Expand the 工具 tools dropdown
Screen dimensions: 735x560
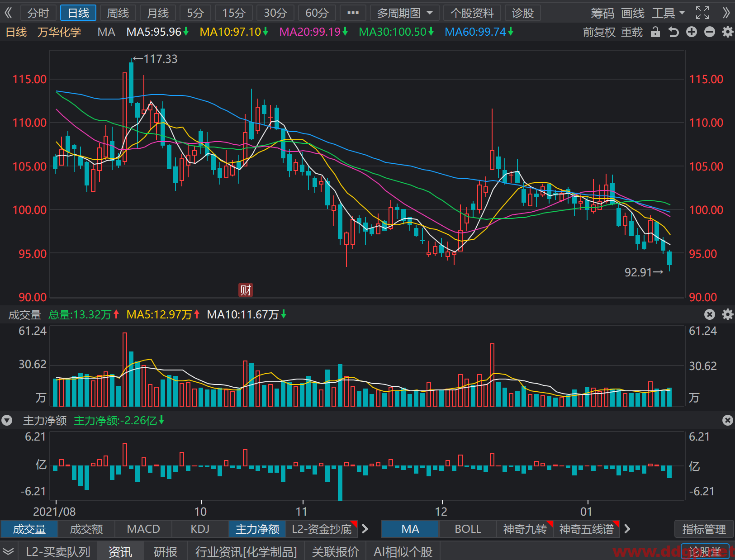(668, 13)
